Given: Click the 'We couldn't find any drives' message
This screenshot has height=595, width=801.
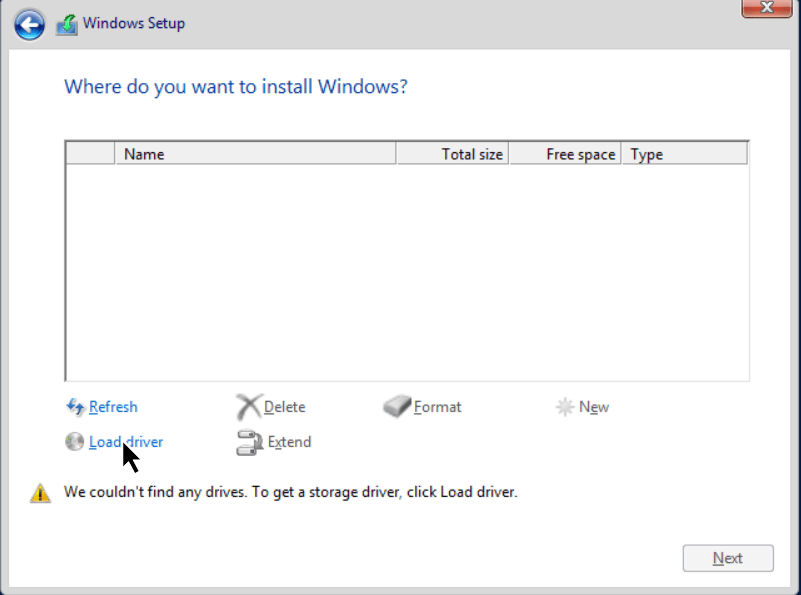Looking at the screenshot, I should coord(290,492).
